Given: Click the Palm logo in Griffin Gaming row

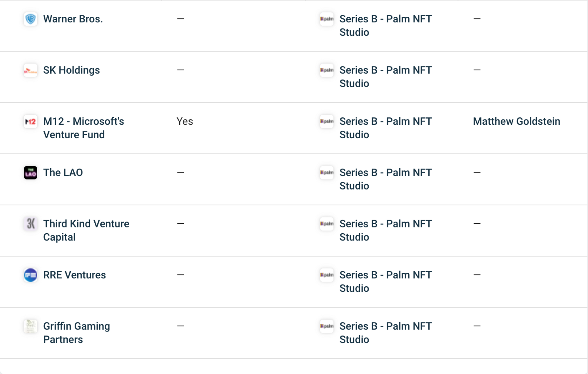Looking at the screenshot, I should pyautogui.click(x=327, y=326).
